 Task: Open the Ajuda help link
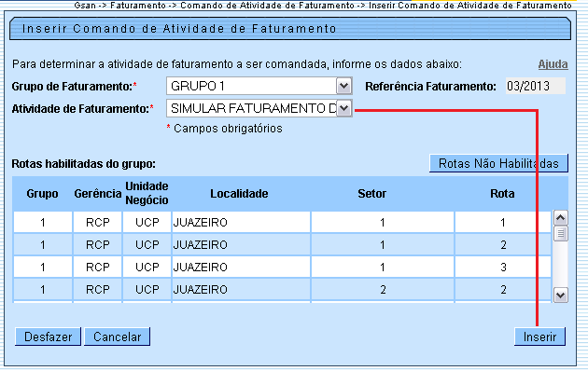coord(553,64)
